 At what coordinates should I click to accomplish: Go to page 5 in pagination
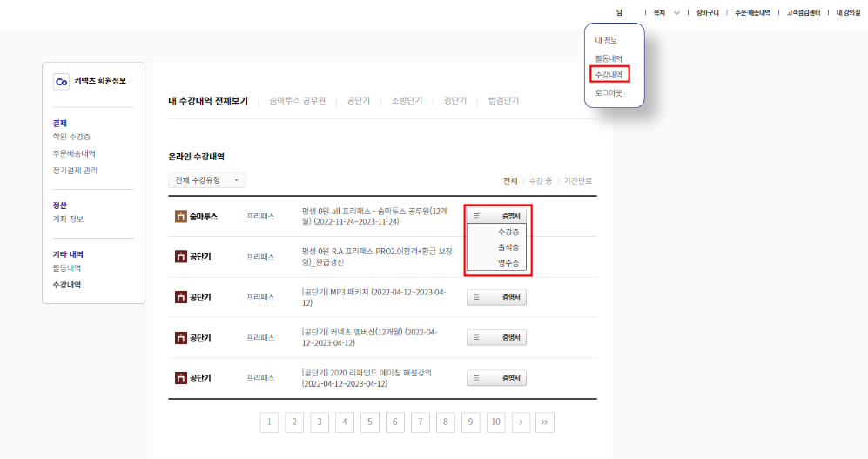[369, 422]
